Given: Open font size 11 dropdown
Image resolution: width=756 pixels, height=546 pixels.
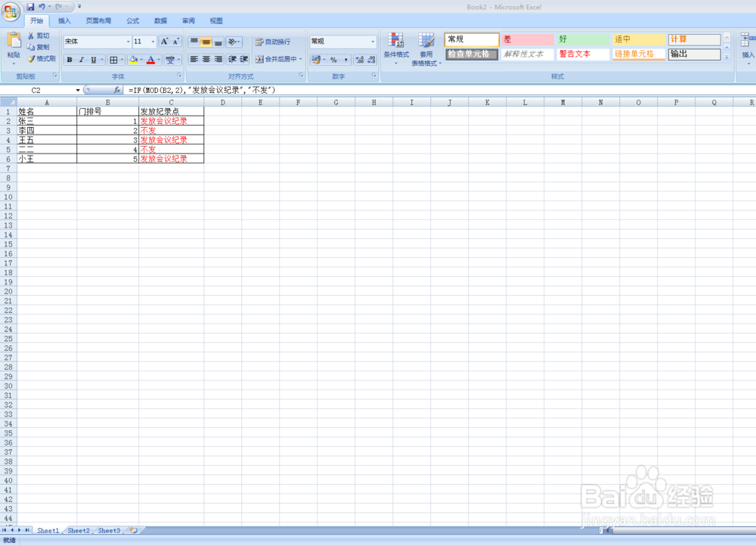Looking at the screenshot, I should 153,42.
